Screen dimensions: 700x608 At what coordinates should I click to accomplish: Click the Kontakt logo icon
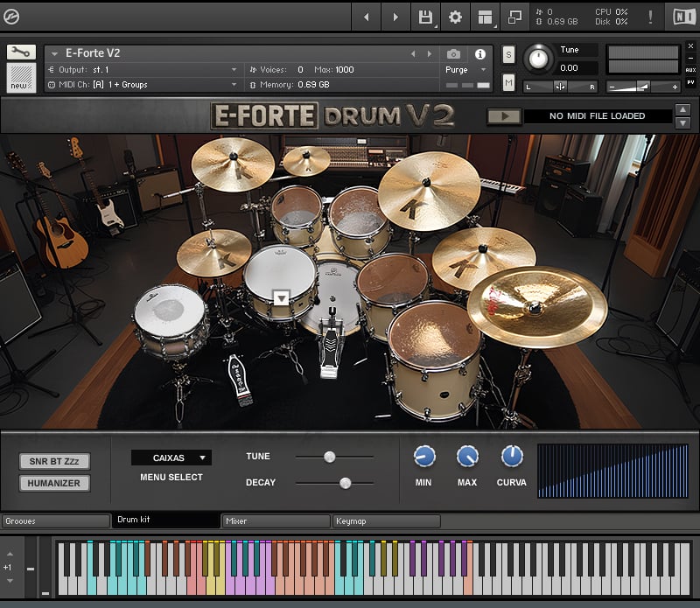[11, 17]
